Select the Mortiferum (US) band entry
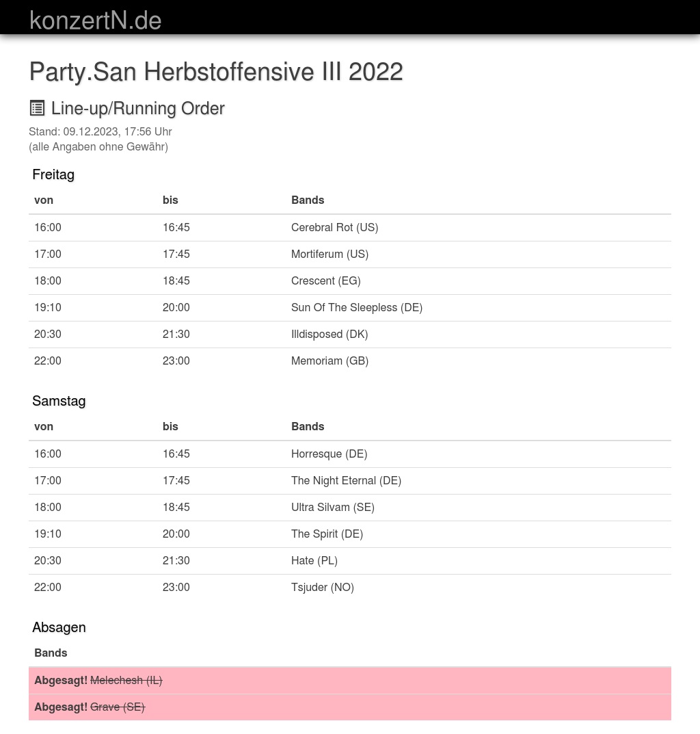 (329, 254)
